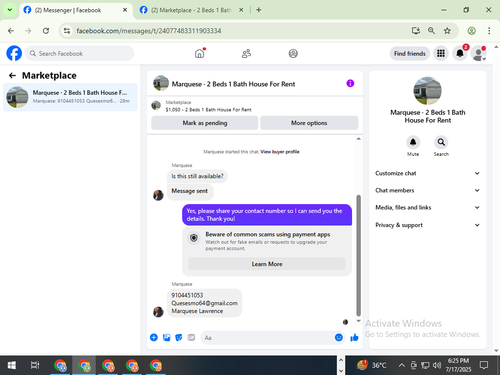Screen dimensions: 500x375
Task: Click the 'Is this still available?' message
Action: pyautogui.click(x=197, y=176)
